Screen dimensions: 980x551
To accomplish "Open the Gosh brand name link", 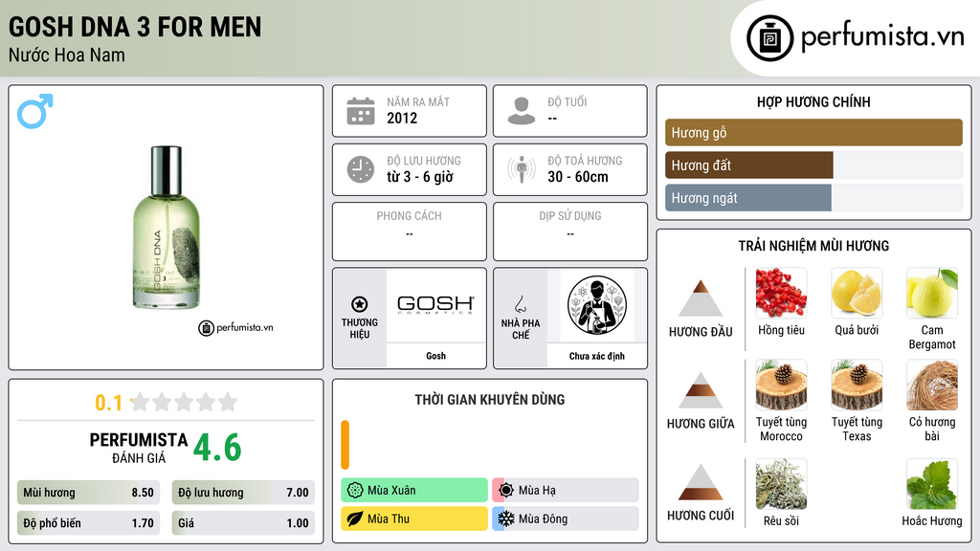I will point(436,356).
